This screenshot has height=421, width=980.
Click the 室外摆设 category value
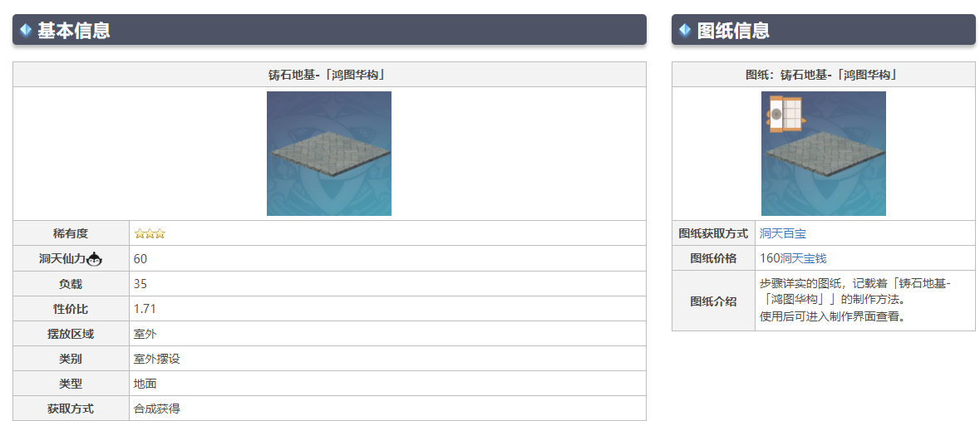[157, 359]
